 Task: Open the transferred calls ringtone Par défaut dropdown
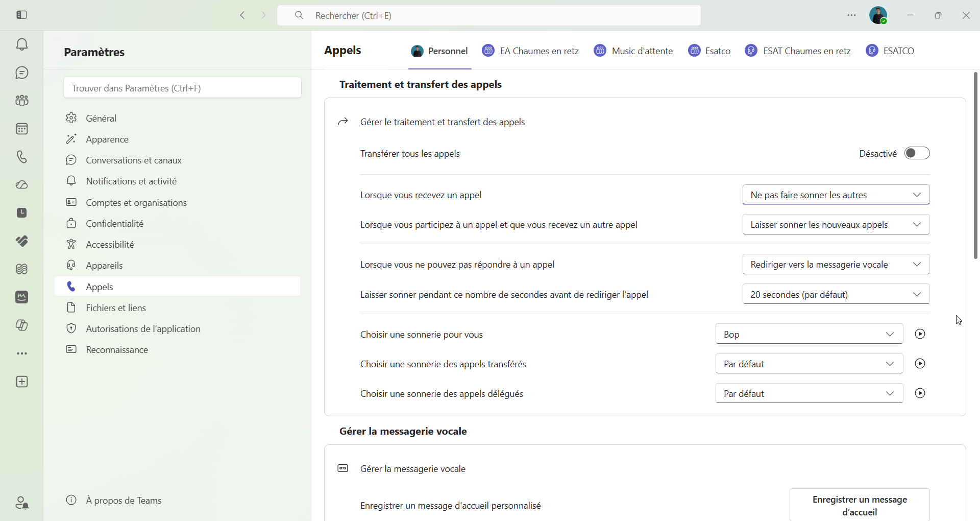coord(809,364)
